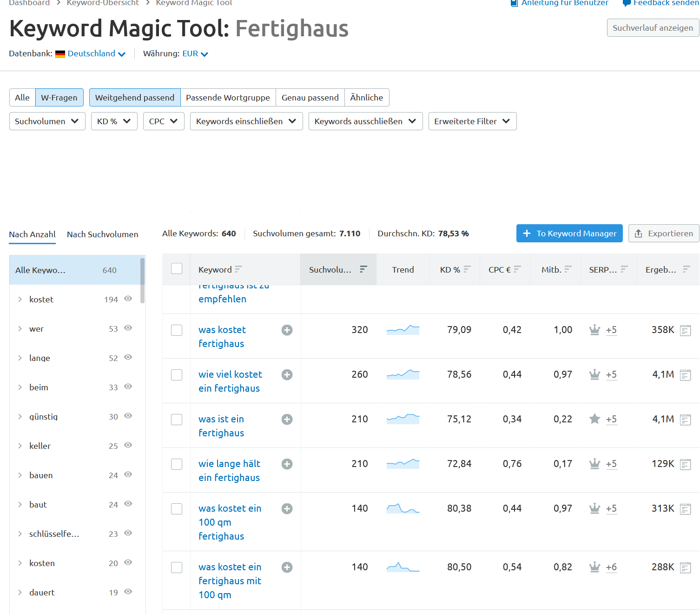Sort by CPC € column icon

point(517,269)
